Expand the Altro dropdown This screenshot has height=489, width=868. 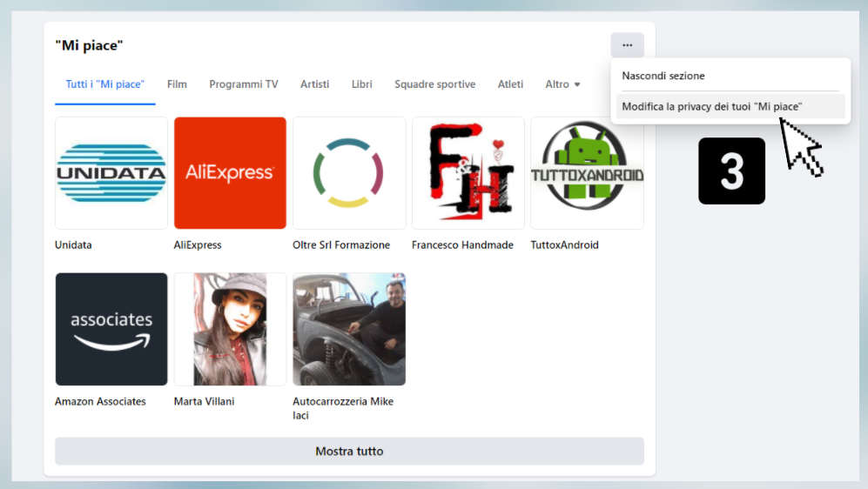562,84
